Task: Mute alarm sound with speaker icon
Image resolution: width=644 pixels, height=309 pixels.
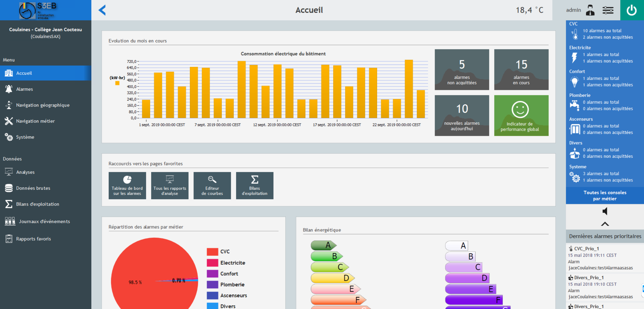Action: (x=605, y=211)
